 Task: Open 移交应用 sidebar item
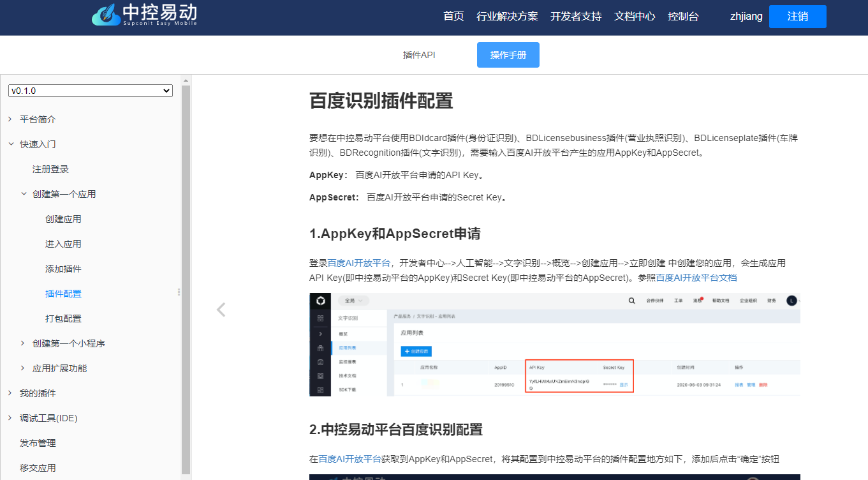pyautogui.click(x=38, y=468)
